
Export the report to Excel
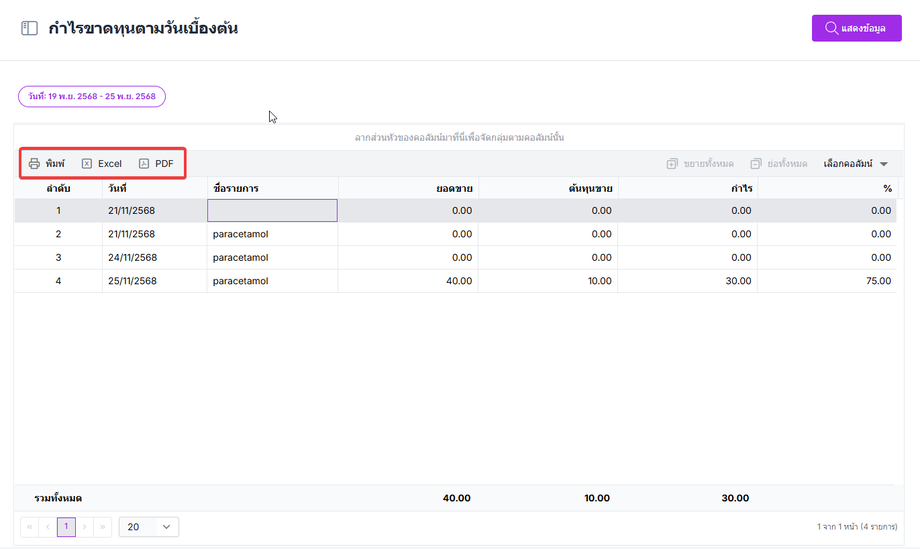101,163
